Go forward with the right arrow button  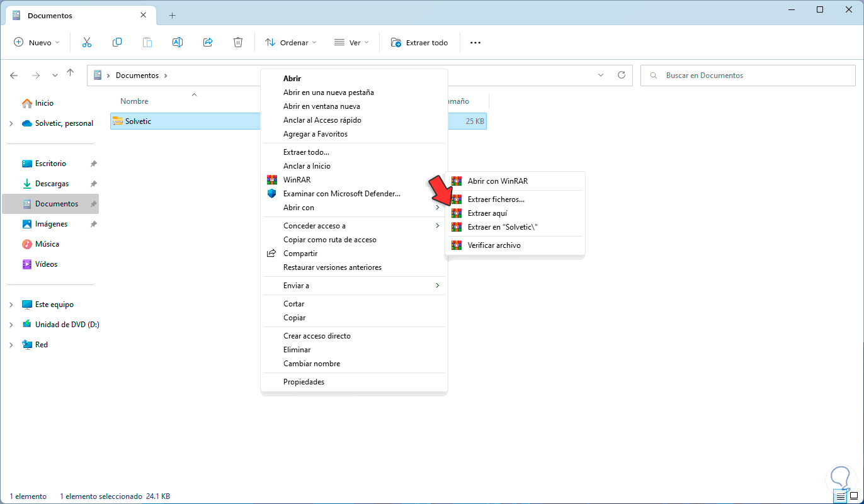(36, 76)
